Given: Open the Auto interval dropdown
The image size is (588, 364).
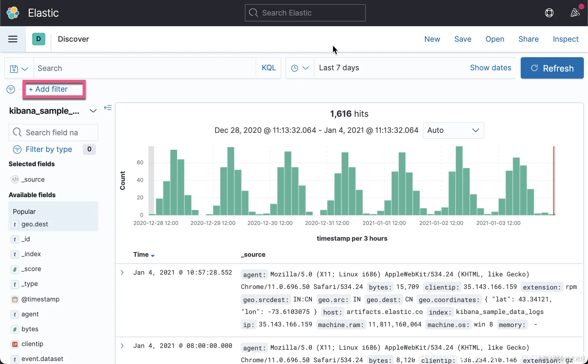Looking at the screenshot, I should 453,130.
